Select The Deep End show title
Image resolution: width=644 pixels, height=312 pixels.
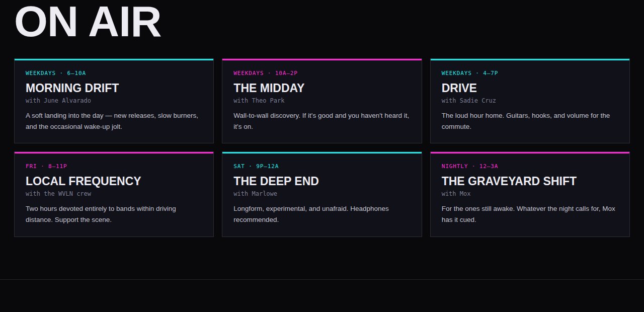click(x=276, y=181)
